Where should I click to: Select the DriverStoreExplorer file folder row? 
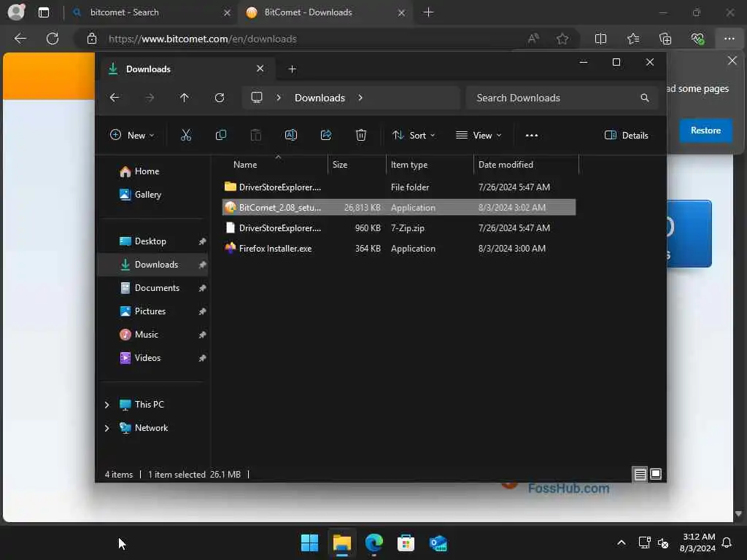tap(399, 187)
